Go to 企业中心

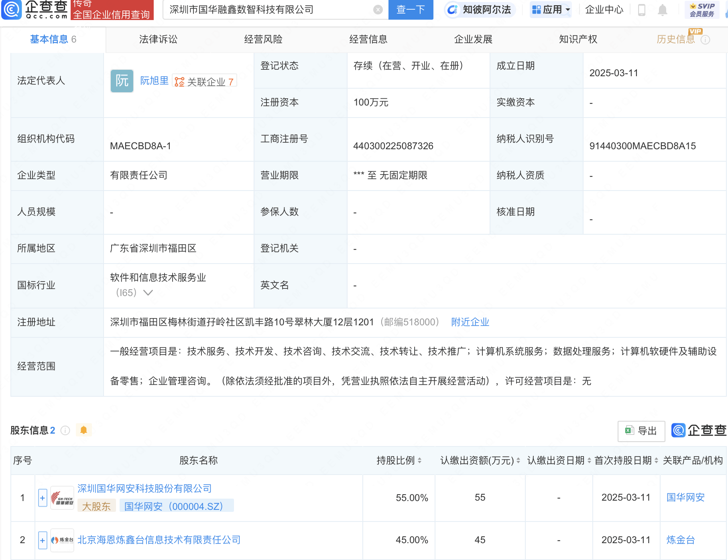coord(604,10)
